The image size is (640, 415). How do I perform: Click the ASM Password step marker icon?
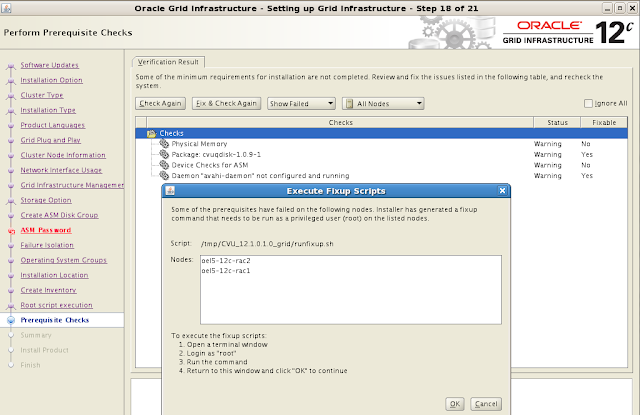[11, 231]
